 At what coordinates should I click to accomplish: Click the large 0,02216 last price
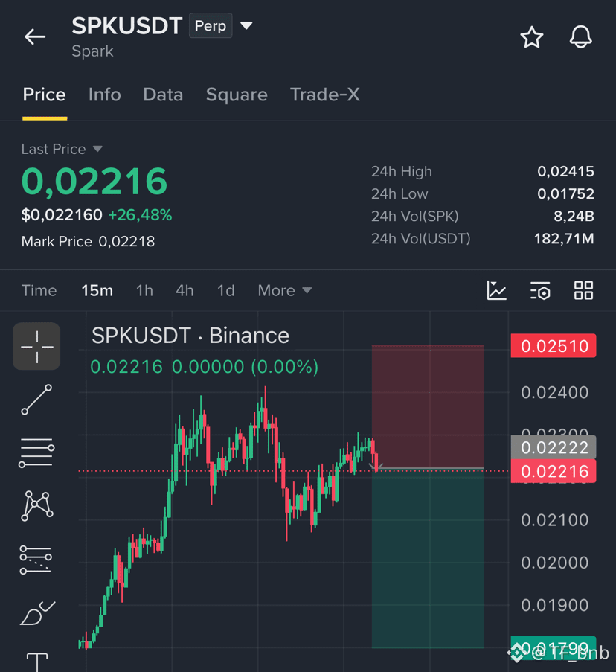click(94, 182)
